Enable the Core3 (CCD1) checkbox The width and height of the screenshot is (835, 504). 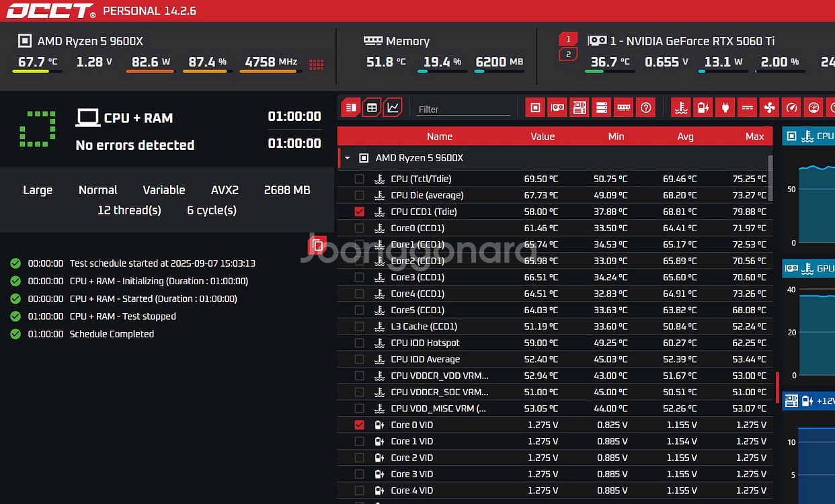[360, 277]
